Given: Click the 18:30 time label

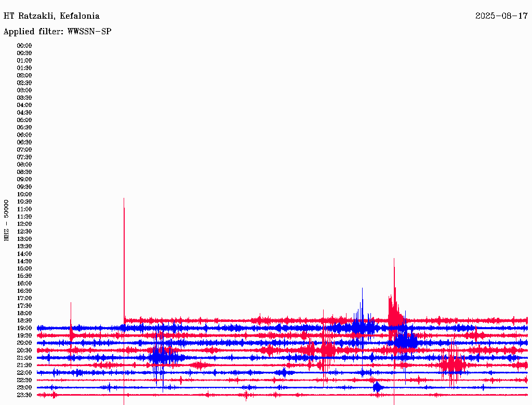Looking at the screenshot, I should point(24,321).
